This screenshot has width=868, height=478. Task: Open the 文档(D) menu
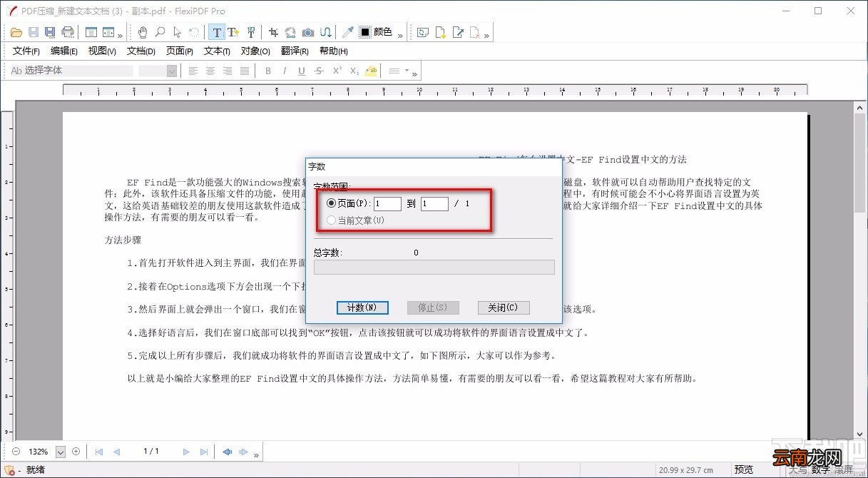point(141,51)
